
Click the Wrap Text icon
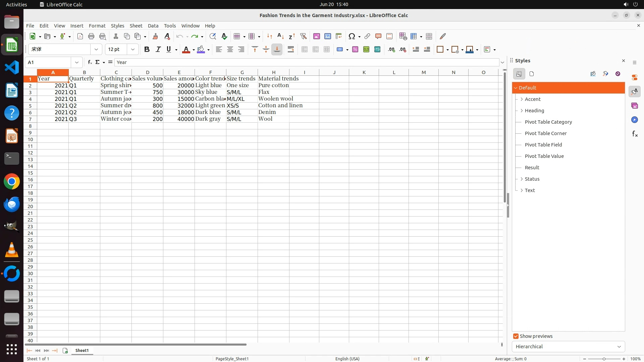click(x=291, y=49)
